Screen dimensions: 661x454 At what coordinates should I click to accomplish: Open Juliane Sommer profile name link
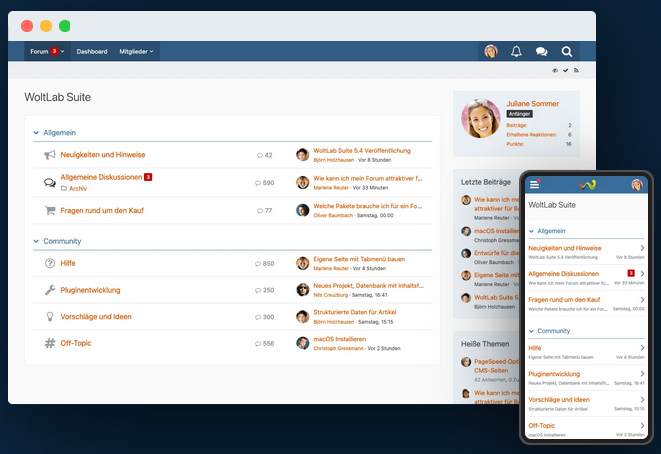tap(532, 104)
